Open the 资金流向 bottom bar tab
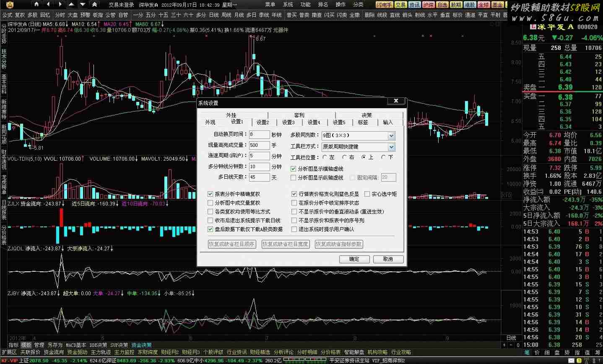The image size is (603, 364). coord(54,352)
